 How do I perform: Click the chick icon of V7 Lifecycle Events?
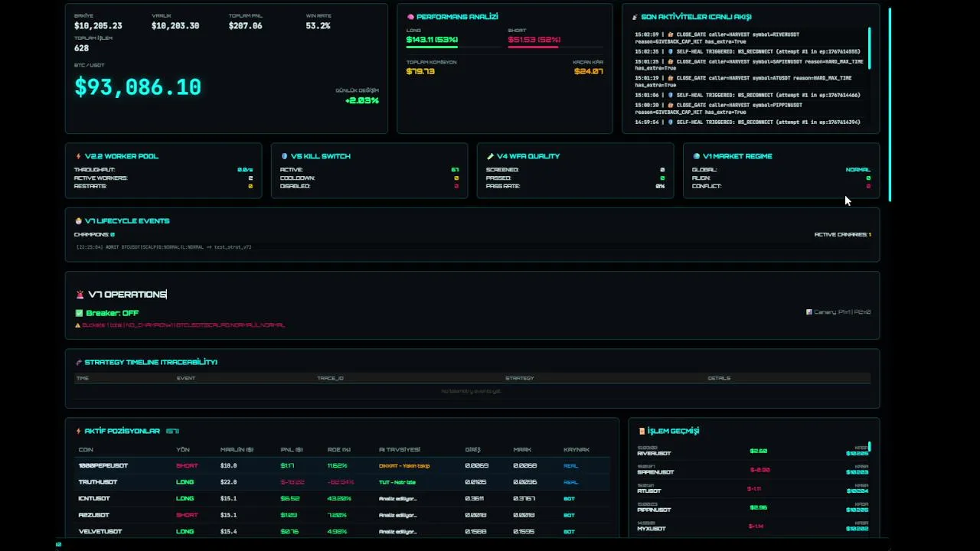click(78, 221)
